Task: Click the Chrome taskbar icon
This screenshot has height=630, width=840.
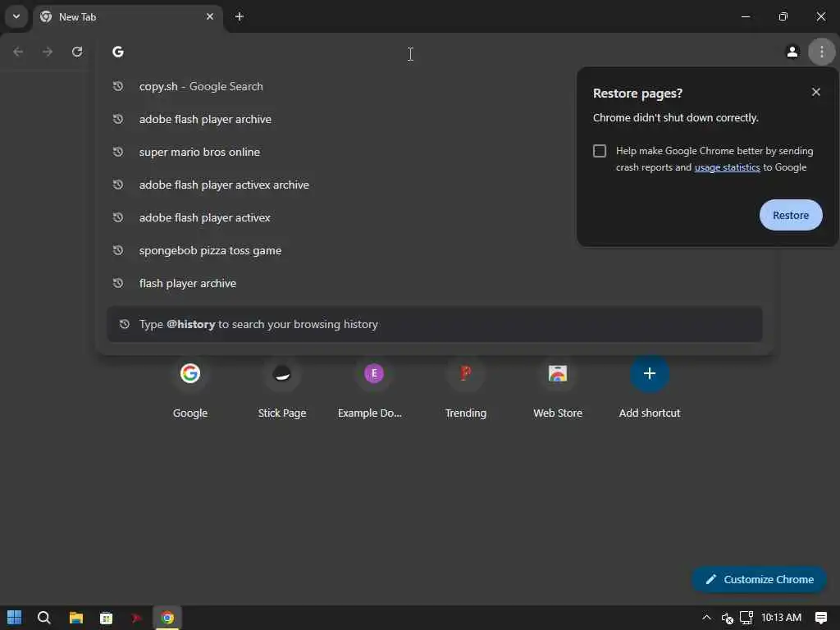Action: (167, 618)
